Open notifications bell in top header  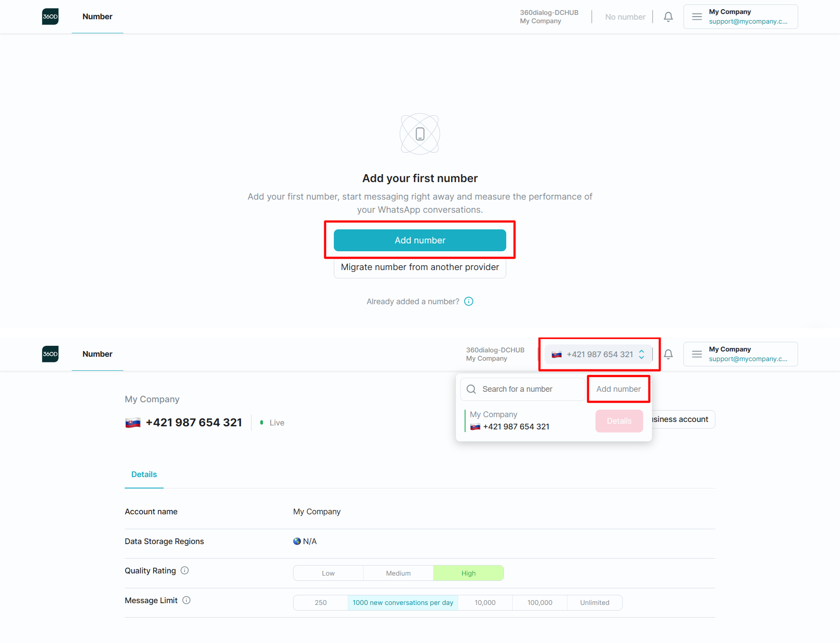point(668,17)
